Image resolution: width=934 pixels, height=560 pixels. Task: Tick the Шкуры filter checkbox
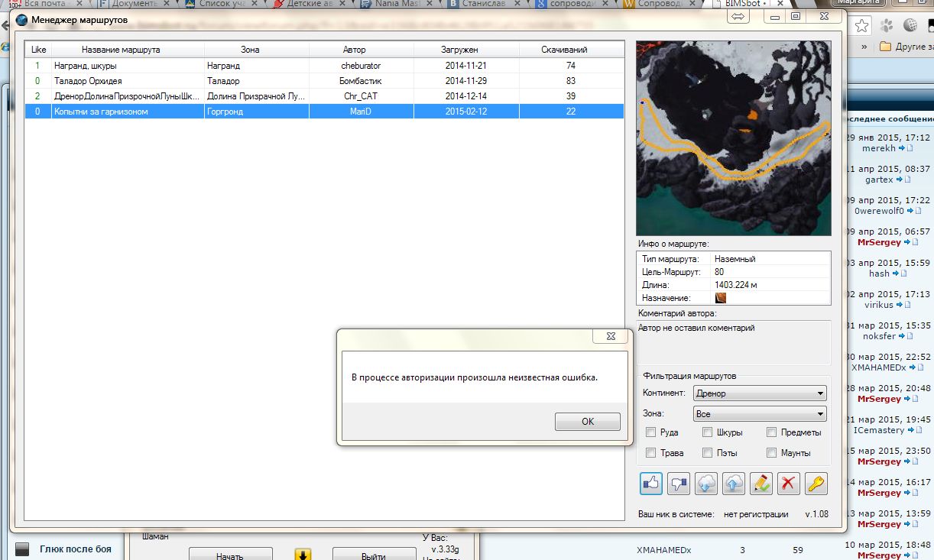tap(708, 432)
